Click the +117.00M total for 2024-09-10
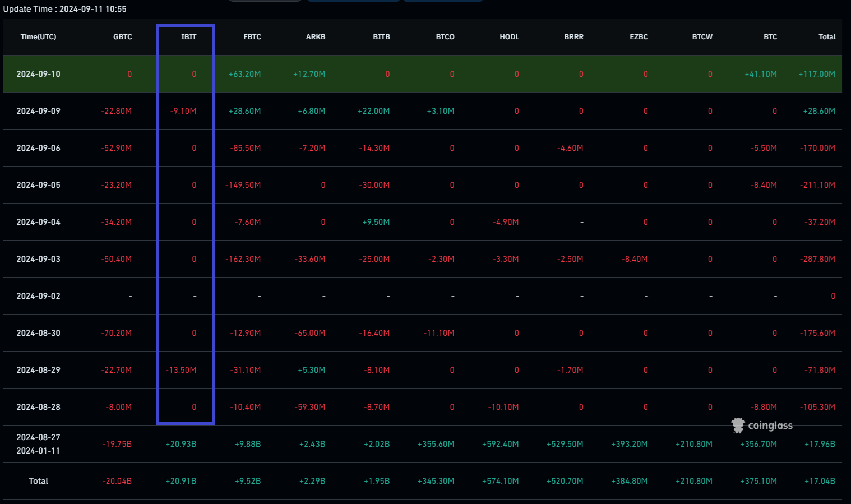This screenshot has height=504, width=851. coord(817,73)
